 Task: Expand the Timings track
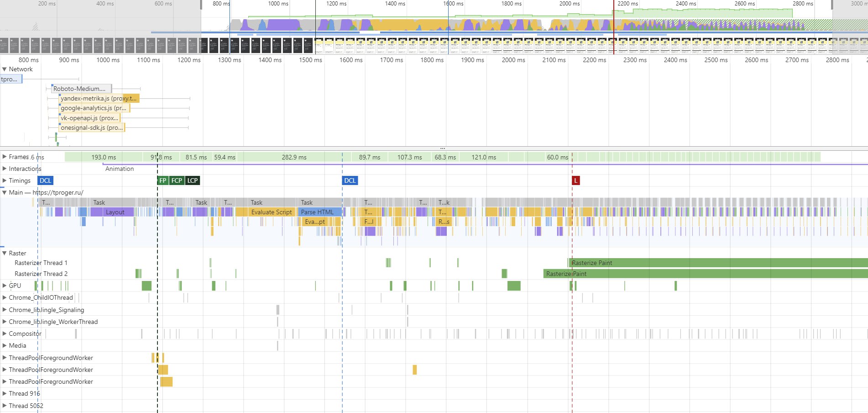pos(5,180)
